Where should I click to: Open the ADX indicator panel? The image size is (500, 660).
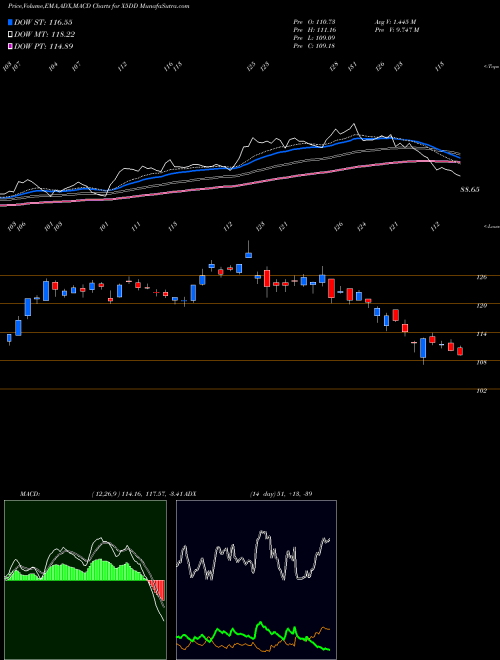click(x=256, y=580)
